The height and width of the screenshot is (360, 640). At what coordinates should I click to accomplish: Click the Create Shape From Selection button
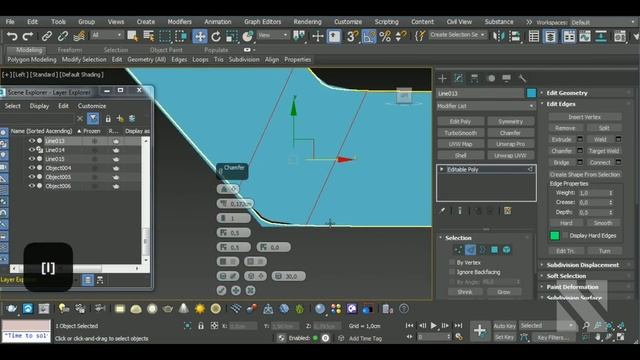pos(584,174)
